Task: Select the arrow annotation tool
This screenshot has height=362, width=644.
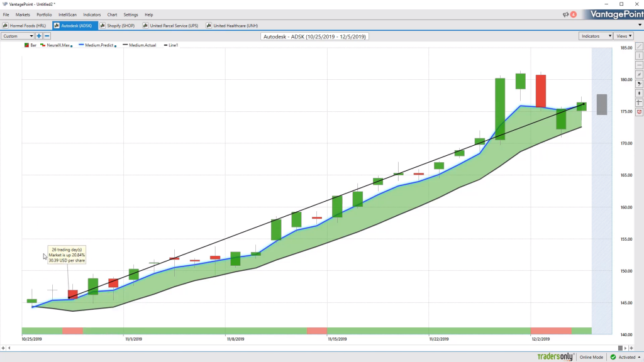Action: click(639, 84)
